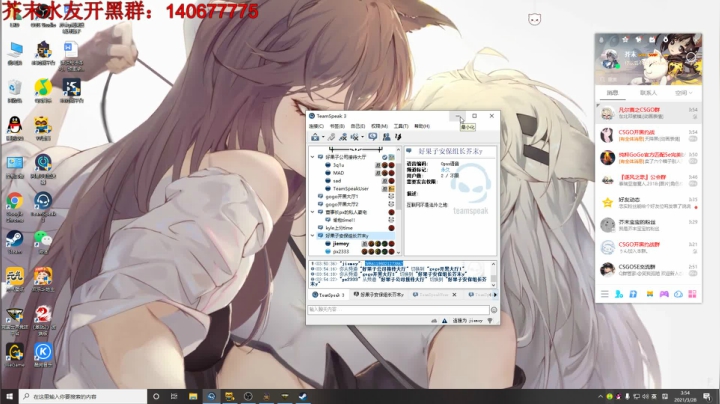Open the Recycle Bin on the desktop
Image resolution: width=720 pixels, height=404 pixels.
pyautogui.click(x=15, y=90)
